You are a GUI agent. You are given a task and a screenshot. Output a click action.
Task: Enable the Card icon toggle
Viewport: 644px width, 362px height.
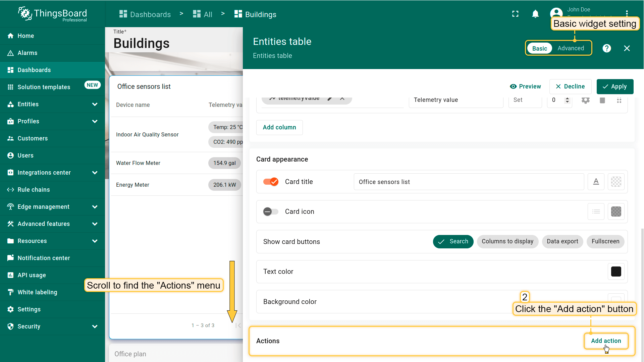point(271,212)
